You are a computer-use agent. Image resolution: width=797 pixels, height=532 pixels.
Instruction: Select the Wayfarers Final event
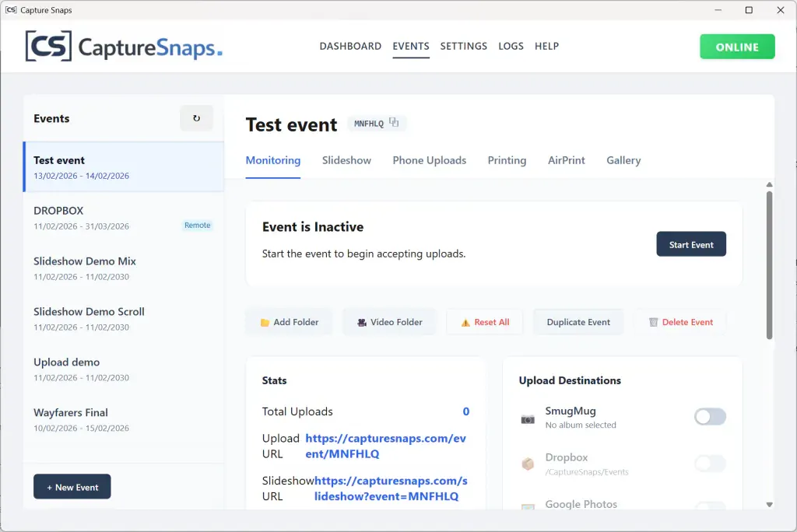124,419
